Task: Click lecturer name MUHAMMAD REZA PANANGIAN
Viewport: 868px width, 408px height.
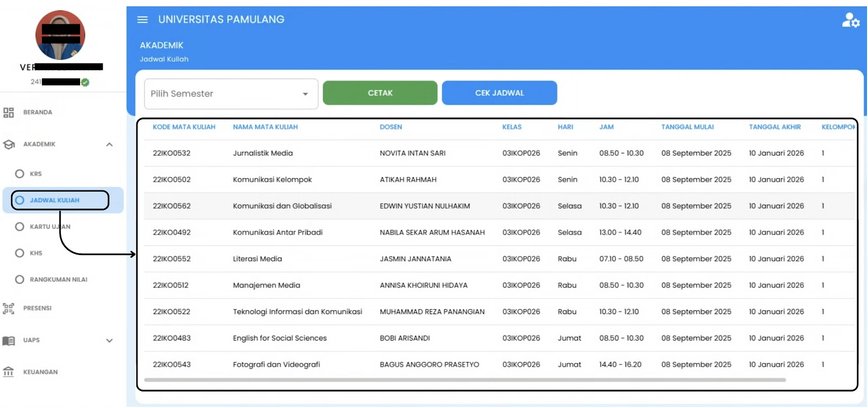Action: (432, 312)
